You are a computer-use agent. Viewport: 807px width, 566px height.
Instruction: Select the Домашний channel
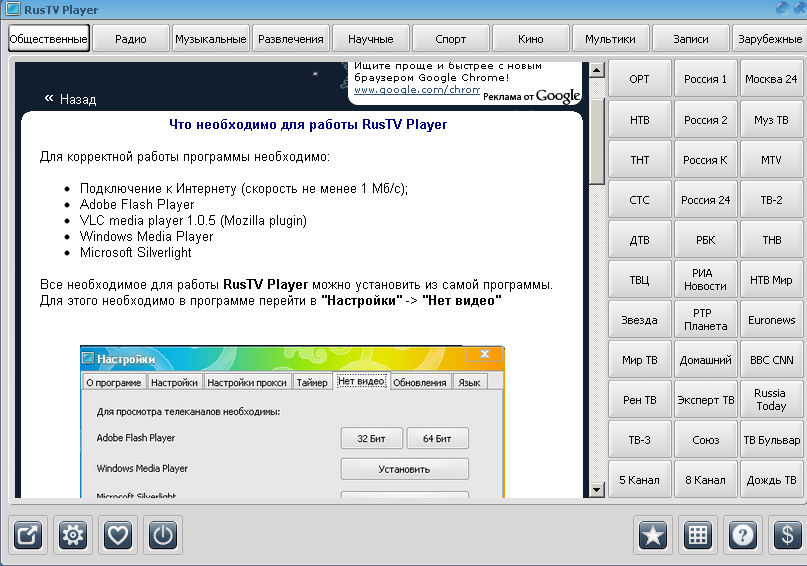[x=706, y=360]
